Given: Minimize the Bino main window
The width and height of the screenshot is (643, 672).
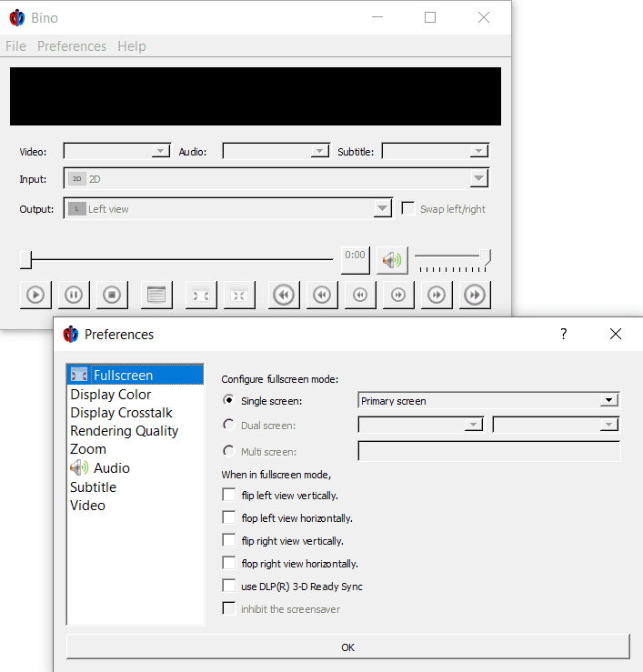Looking at the screenshot, I should (377, 17).
